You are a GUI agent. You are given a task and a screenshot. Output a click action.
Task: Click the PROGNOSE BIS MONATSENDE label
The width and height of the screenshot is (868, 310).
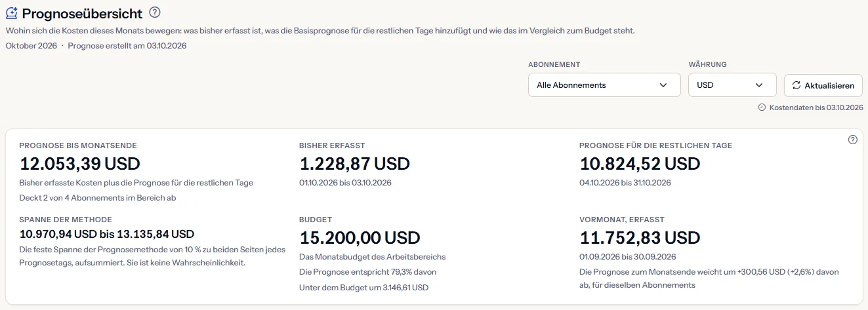pos(78,145)
